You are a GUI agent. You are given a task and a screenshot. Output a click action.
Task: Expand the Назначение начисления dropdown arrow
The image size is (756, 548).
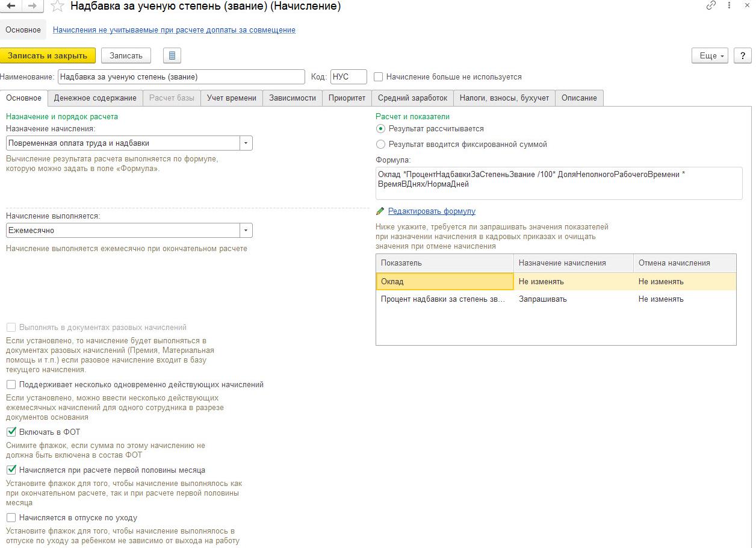pos(246,143)
